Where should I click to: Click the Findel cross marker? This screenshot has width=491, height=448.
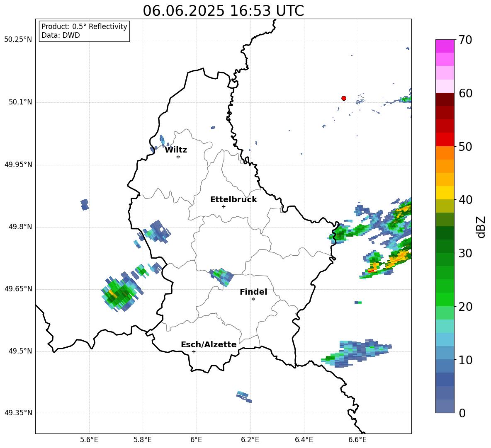[x=253, y=299]
